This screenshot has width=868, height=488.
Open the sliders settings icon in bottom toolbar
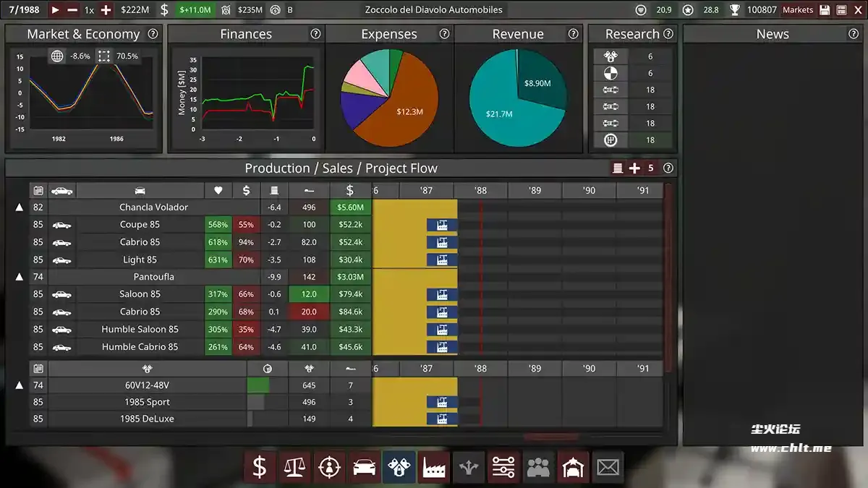pos(503,468)
